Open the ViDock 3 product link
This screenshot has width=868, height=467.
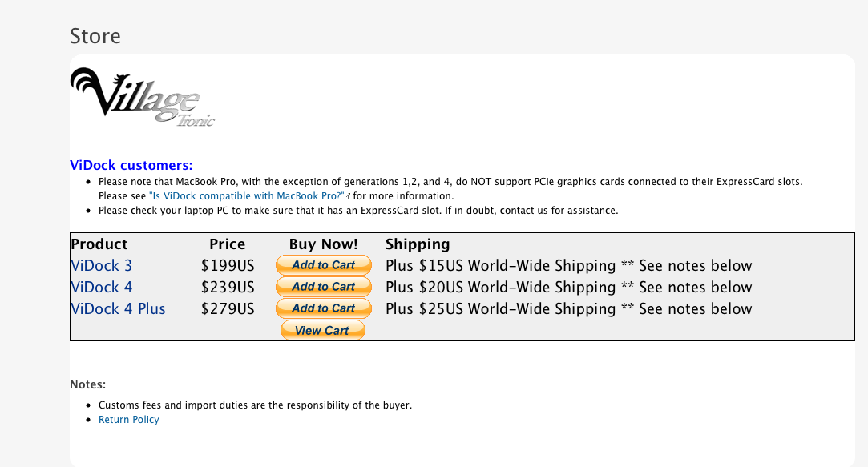coord(101,266)
